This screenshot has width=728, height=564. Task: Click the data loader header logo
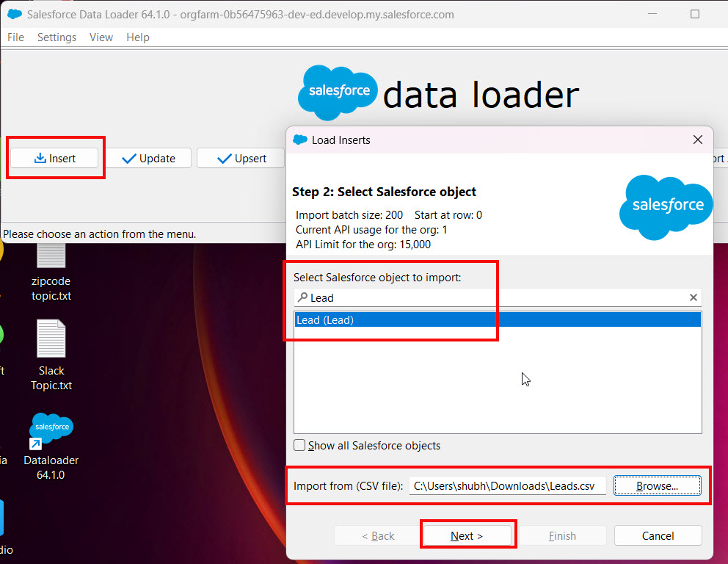[x=337, y=93]
